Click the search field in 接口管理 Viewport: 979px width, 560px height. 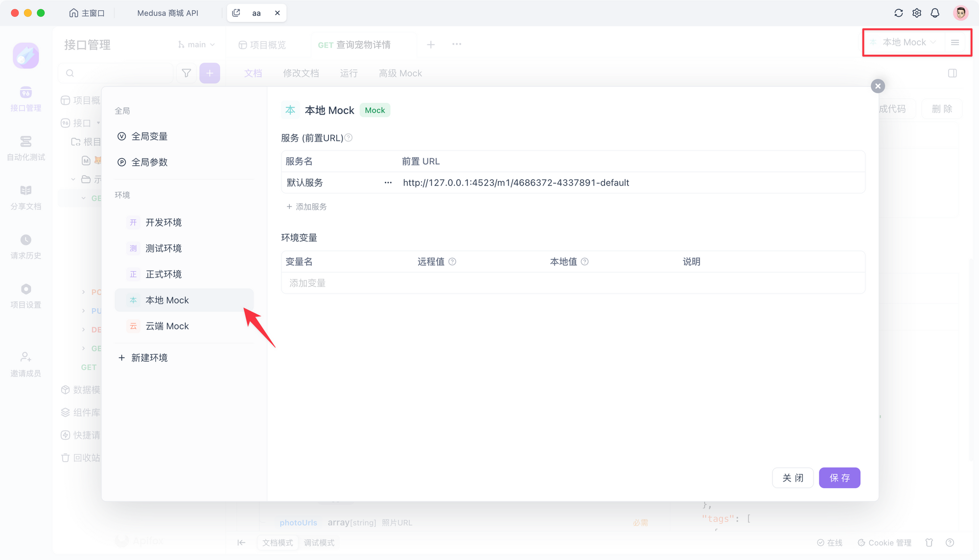point(117,73)
